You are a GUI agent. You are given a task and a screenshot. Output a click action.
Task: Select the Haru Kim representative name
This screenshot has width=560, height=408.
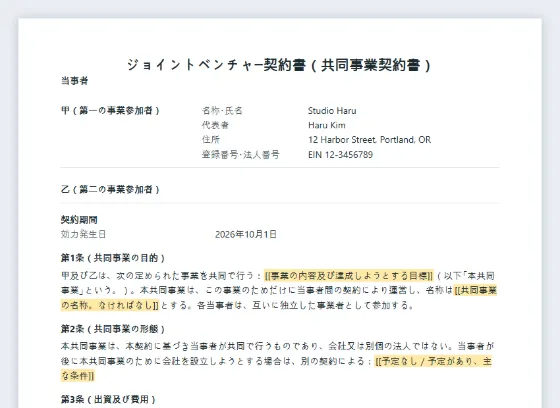coord(327,125)
